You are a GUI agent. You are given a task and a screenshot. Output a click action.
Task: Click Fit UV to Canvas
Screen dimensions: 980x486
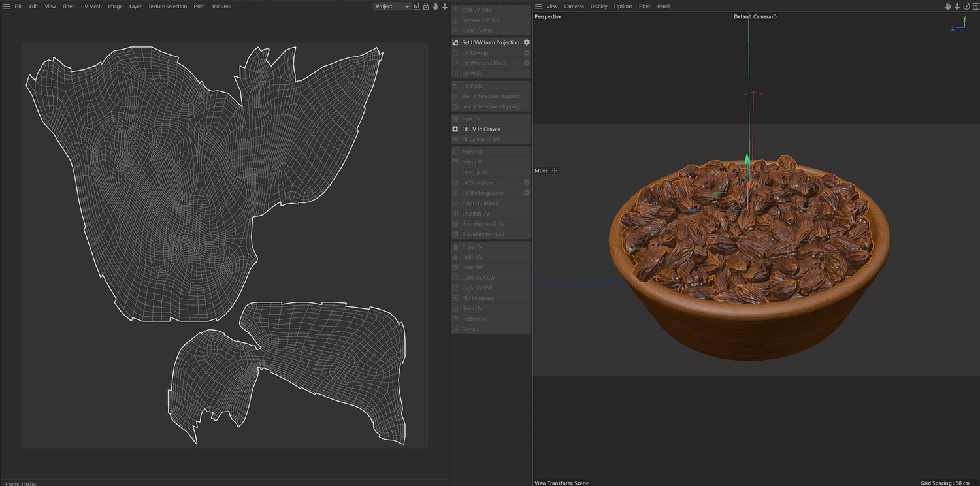pyautogui.click(x=480, y=129)
